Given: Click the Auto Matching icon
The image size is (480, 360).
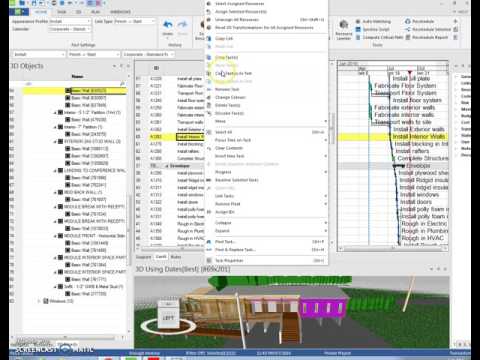Looking at the screenshot, I should click(x=358, y=21).
